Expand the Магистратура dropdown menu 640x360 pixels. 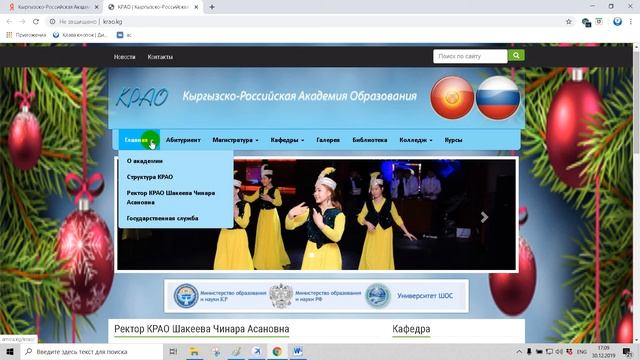pyautogui.click(x=235, y=140)
